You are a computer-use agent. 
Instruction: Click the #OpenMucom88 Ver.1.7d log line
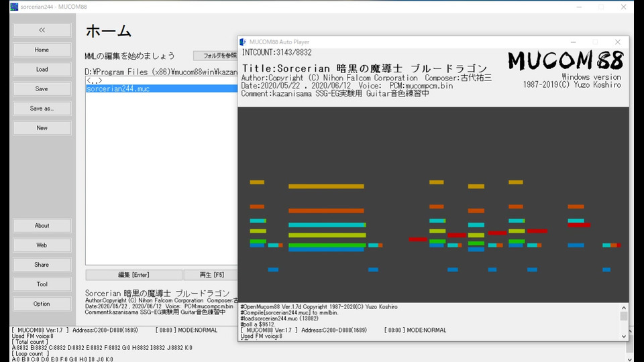(319, 307)
